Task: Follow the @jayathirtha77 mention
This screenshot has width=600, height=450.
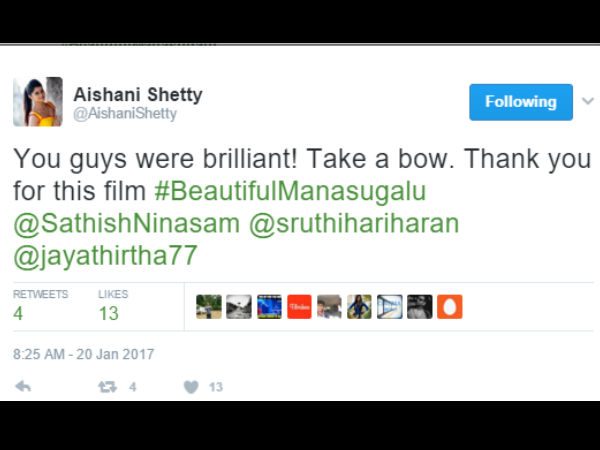Action: tap(105, 256)
